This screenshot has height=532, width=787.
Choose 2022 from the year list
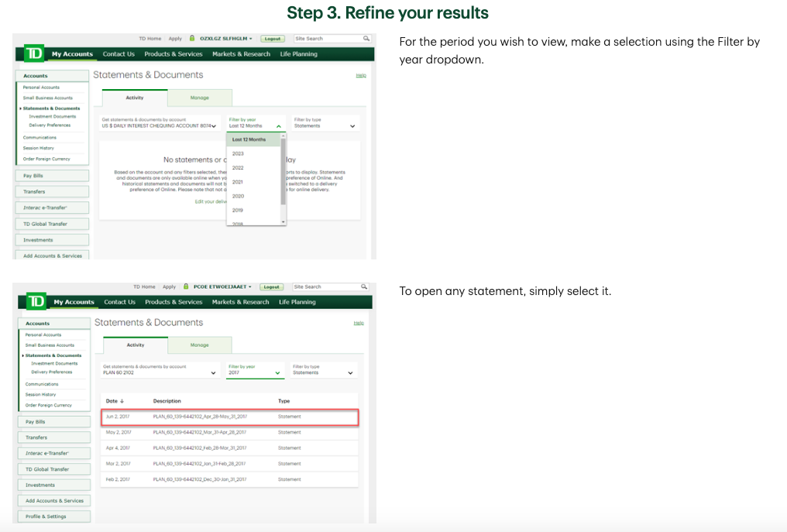pyautogui.click(x=253, y=167)
